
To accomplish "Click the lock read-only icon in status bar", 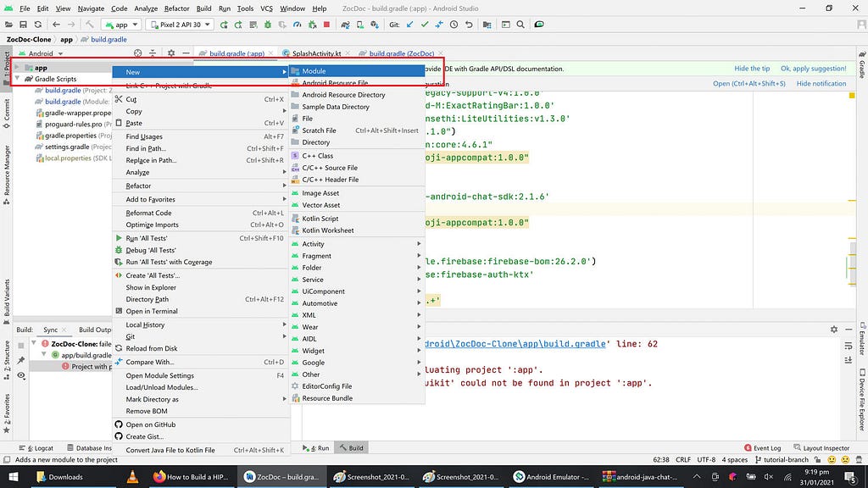I will point(818,460).
